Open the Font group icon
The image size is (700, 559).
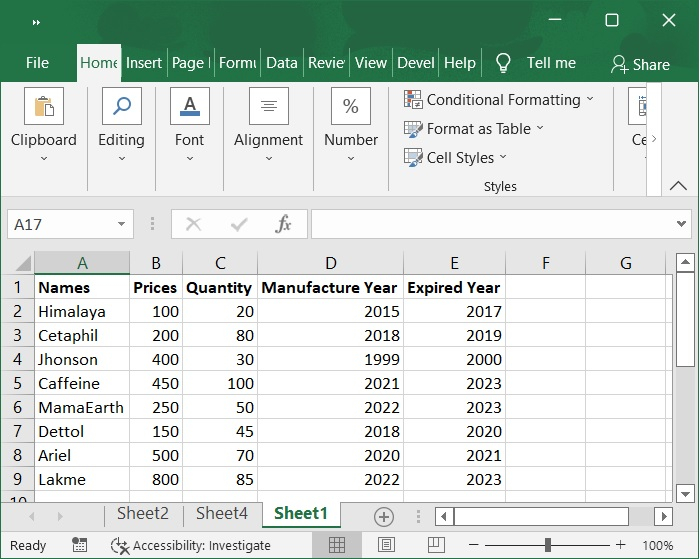tap(189, 106)
